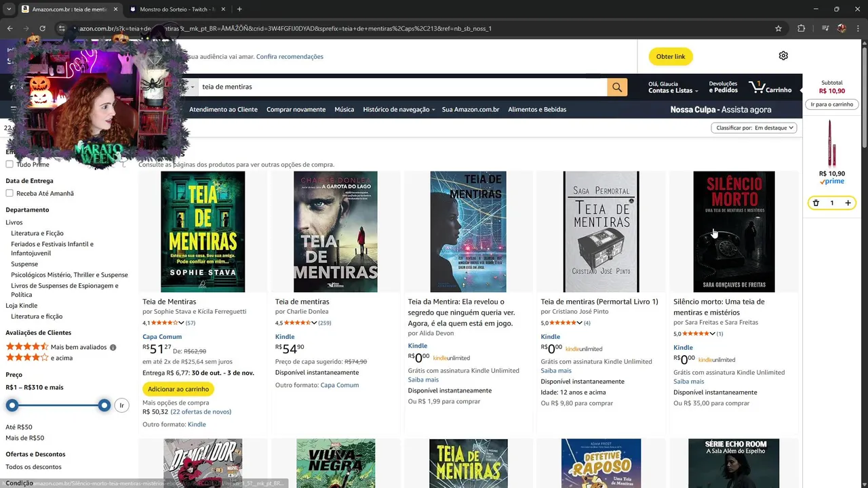This screenshot has height=488, width=868.
Task: Open the Sua Amazon.com.br menu item
Action: point(471,109)
